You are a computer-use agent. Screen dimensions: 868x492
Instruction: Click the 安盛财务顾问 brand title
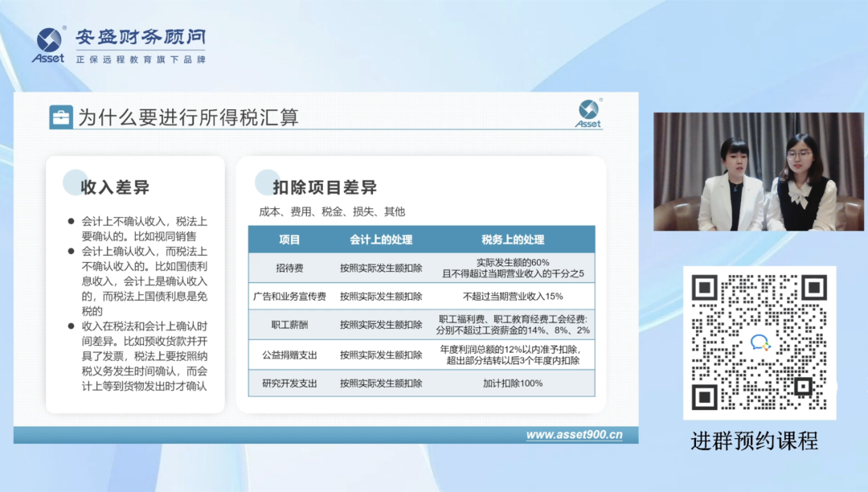click(141, 38)
